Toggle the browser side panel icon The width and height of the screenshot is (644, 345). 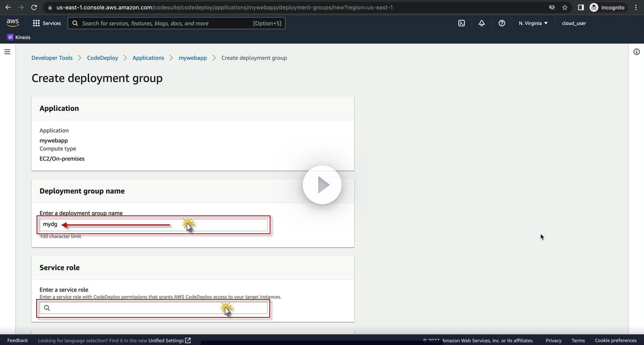point(581,7)
